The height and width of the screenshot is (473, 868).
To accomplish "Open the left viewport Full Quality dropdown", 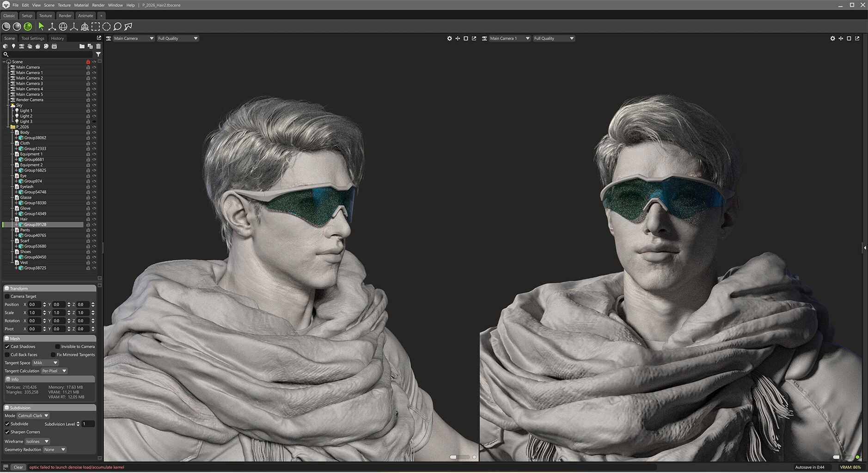I will (177, 38).
